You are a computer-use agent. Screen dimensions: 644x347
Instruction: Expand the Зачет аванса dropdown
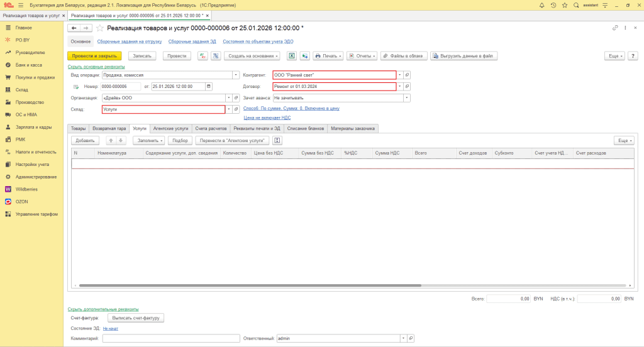[x=407, y=98]
